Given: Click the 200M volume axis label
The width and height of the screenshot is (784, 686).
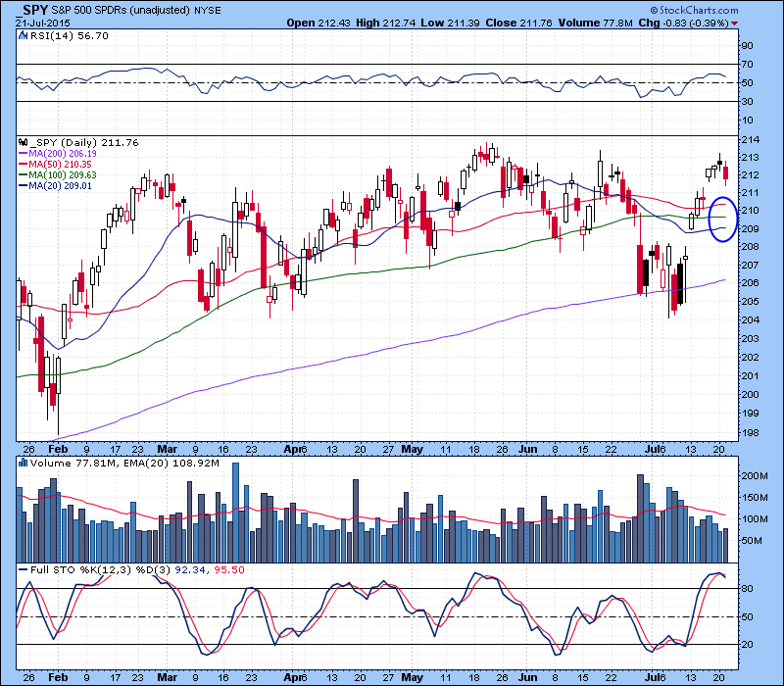Looking at the screenshot, I should click(755, 475).
